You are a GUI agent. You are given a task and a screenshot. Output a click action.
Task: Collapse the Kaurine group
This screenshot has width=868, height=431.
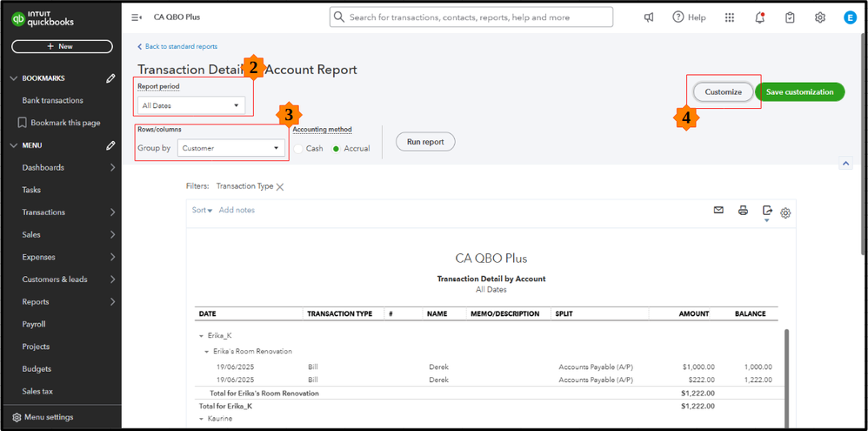point(202,418)
